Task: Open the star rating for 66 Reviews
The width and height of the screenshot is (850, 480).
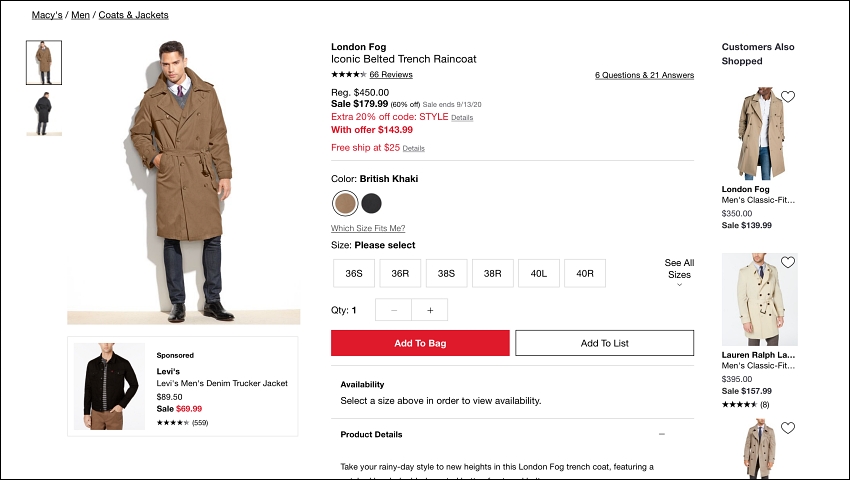Action: 349,74
